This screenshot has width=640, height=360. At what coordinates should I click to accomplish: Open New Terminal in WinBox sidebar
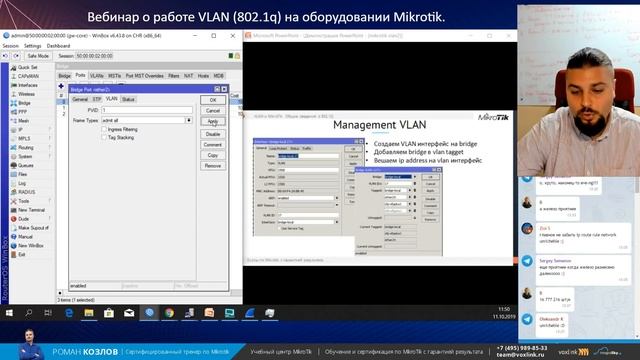[31, 210]
